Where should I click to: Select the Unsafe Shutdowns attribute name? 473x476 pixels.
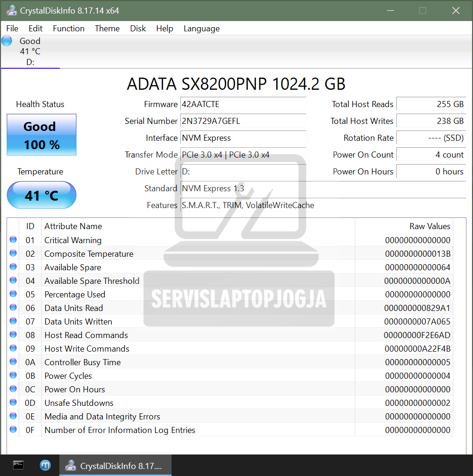click(x=79, y=403)
